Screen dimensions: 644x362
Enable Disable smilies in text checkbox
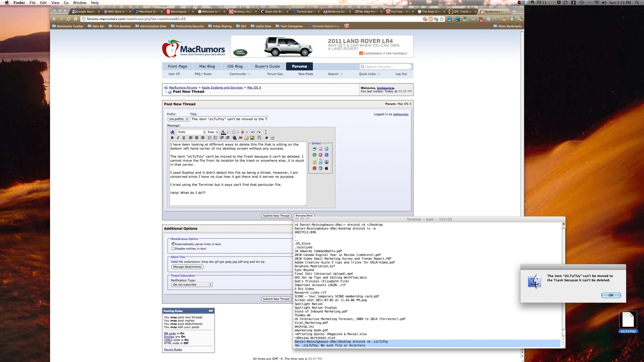(173, 249)
